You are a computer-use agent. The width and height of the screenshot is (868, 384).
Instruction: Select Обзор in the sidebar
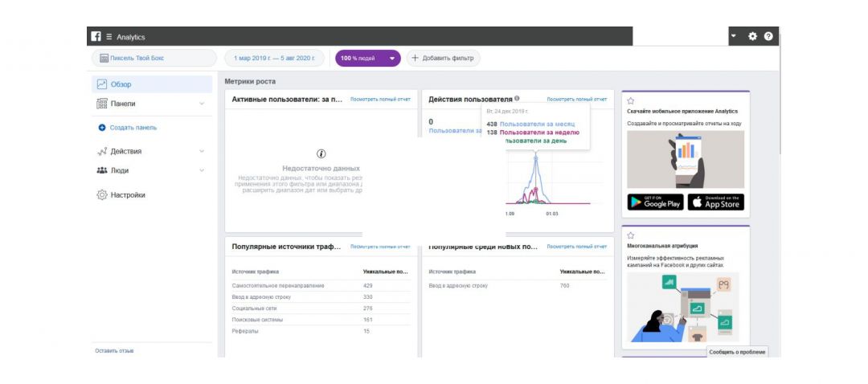121,84
